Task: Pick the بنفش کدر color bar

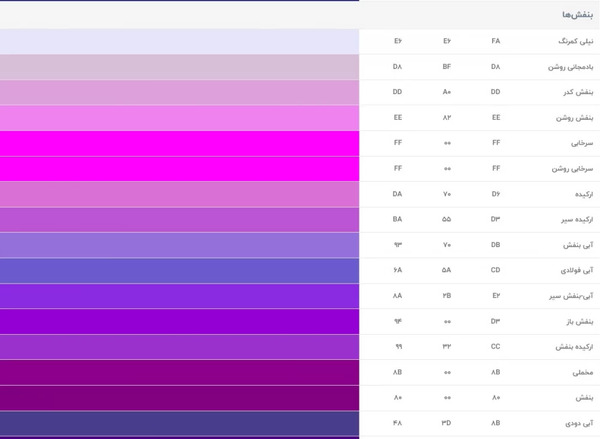Action: (179, 92)
